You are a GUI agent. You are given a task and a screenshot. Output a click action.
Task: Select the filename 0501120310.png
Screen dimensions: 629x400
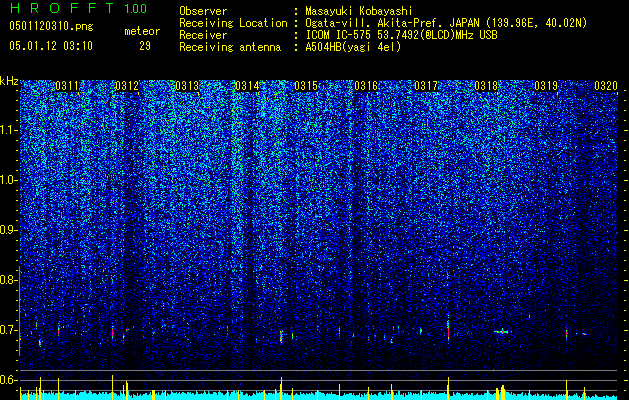pos(51,26)
